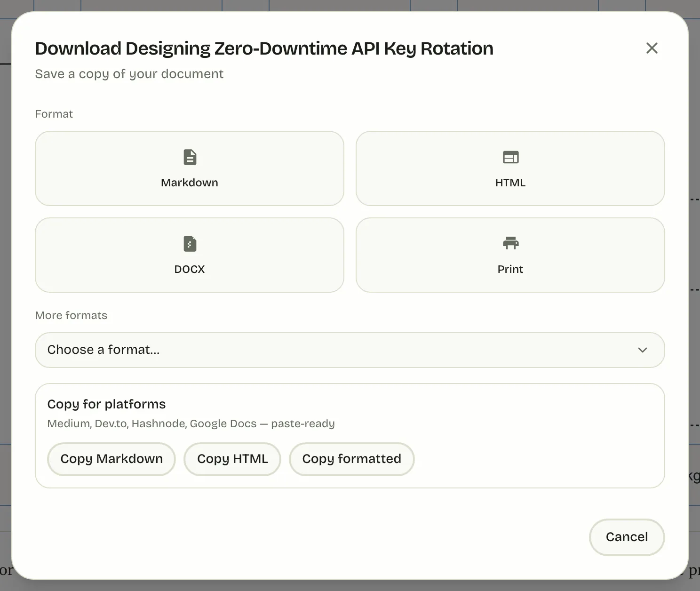
Task: Expand the More formats chevron arrow
Action: click(642, 350)
